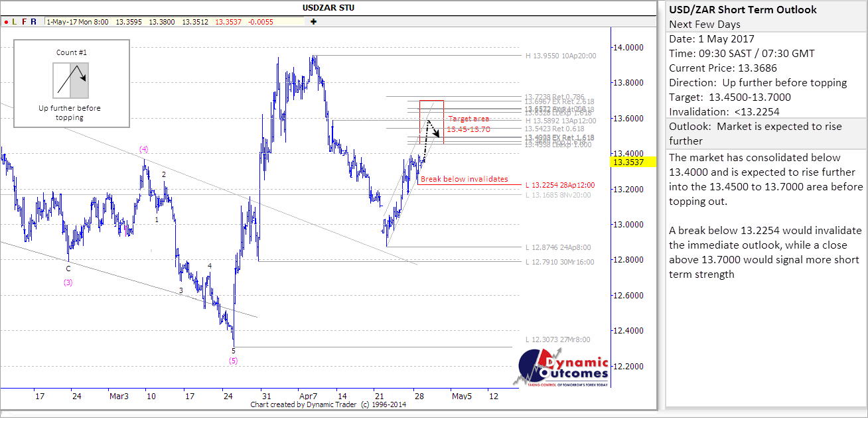868x427 pixels.
Task: Click the 'Date: 1 May 2017' line
Action: point(711,39)
